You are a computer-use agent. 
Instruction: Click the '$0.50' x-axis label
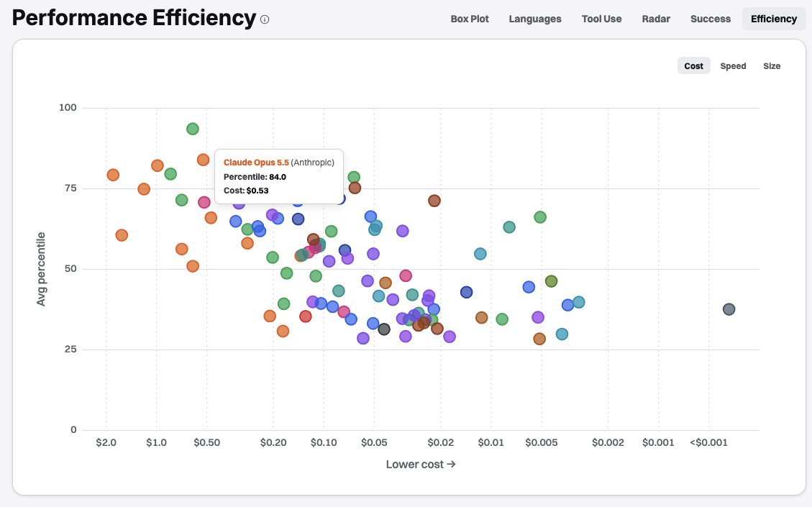click(x=206, y=443)
